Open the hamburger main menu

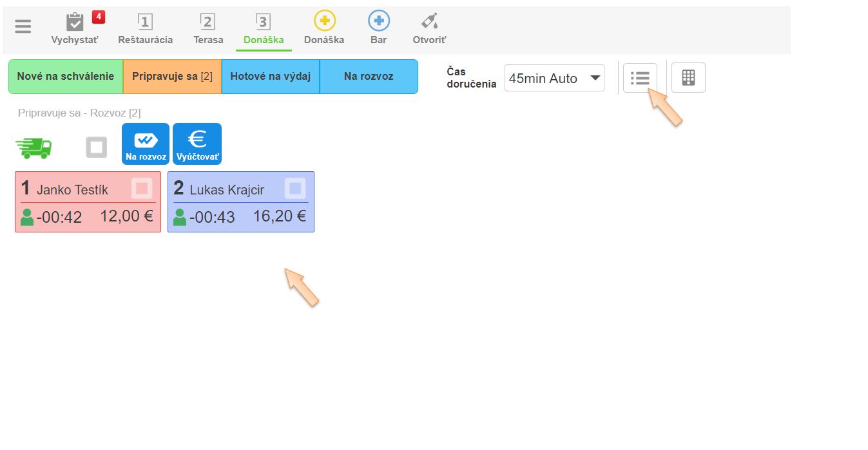(23, 26)
